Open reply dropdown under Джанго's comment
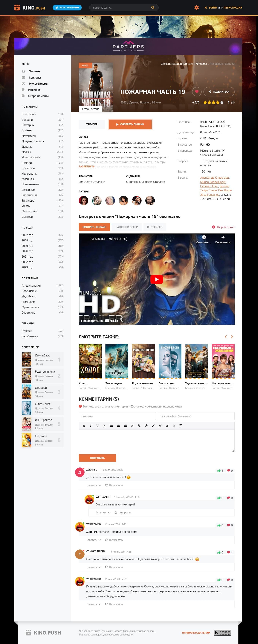258x644 pixels. [94, 485]
